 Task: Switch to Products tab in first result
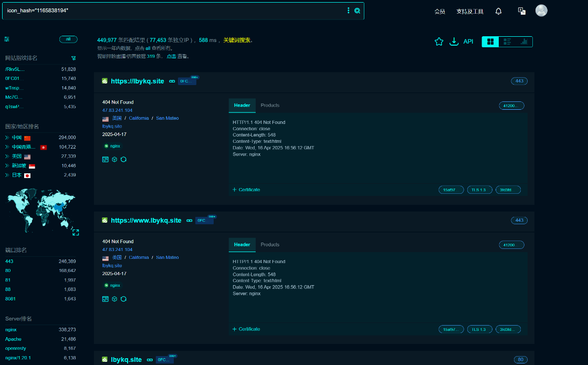[x=270, y=106]
